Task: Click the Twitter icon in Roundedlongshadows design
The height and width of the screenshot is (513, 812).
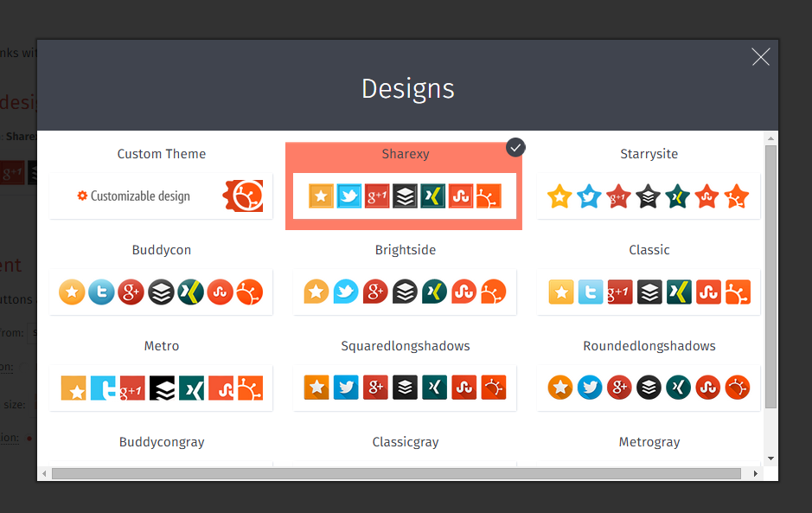Action: 590,388
